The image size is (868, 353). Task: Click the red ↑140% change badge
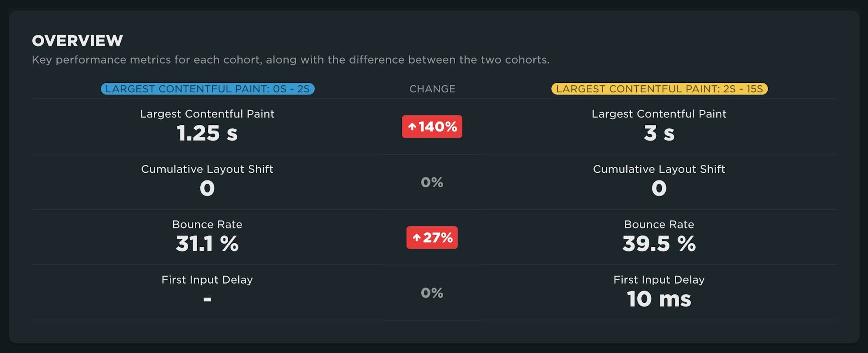(432, 127)
